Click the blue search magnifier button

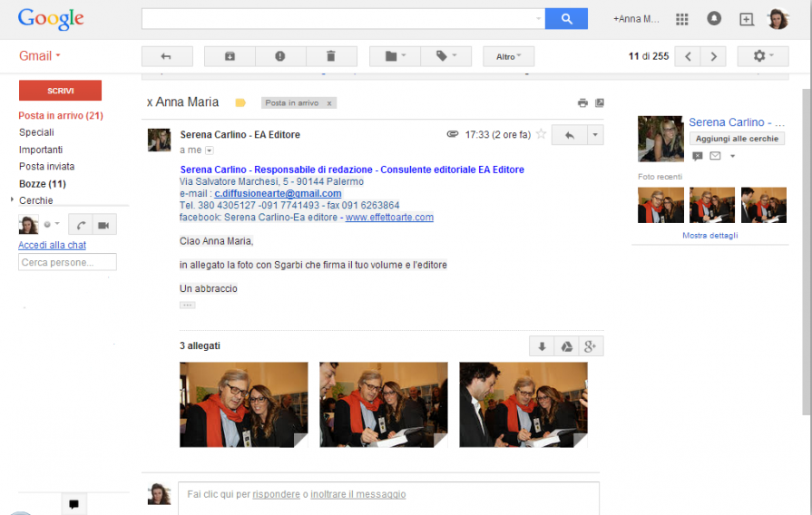click(x=566, y=19)
